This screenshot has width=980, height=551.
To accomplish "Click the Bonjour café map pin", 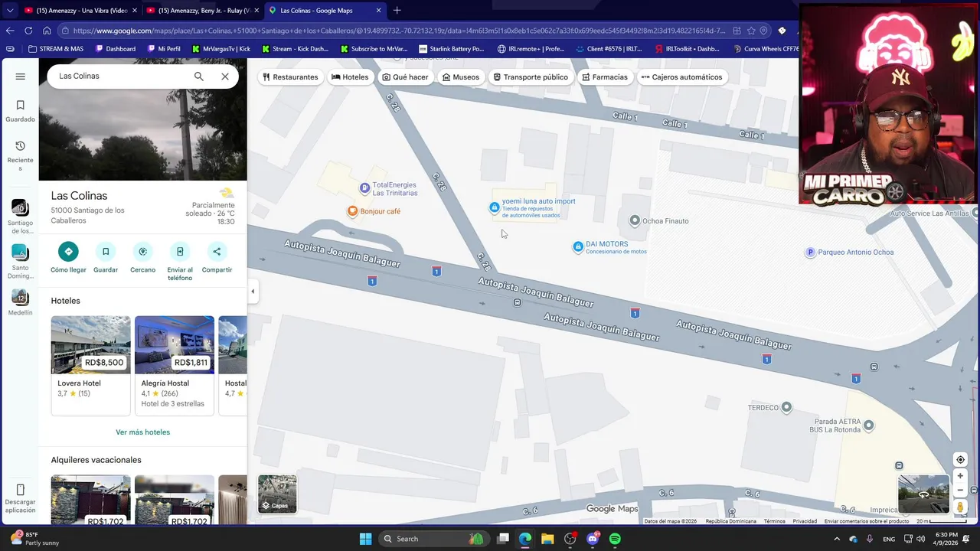I will [x=353, y=211].
